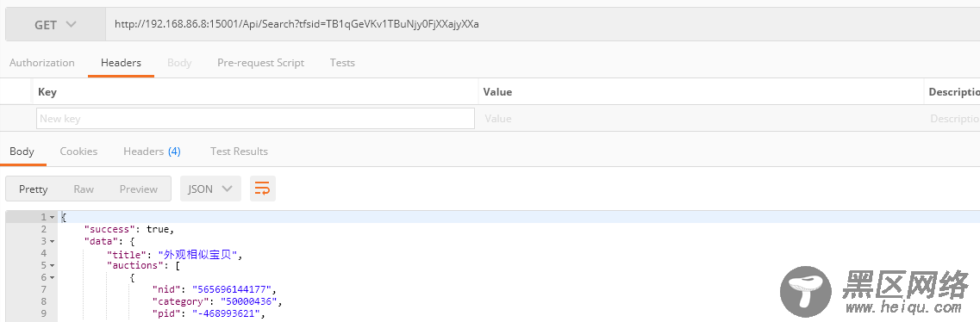Switch to the Authorization tab

click(x=42, y=62)
